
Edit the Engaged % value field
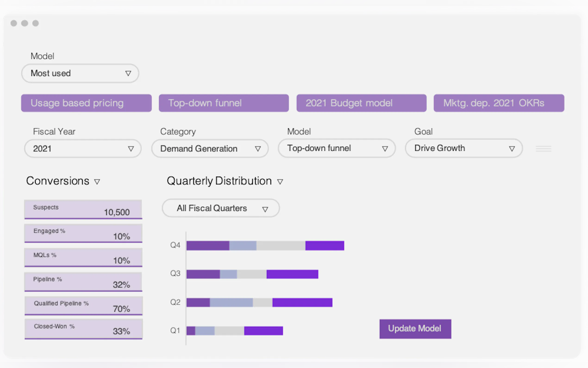[x=83, y=233]
